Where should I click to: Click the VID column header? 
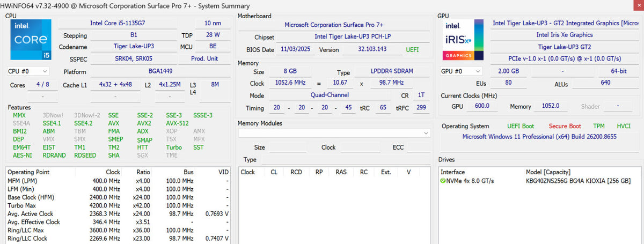[224, 172]
